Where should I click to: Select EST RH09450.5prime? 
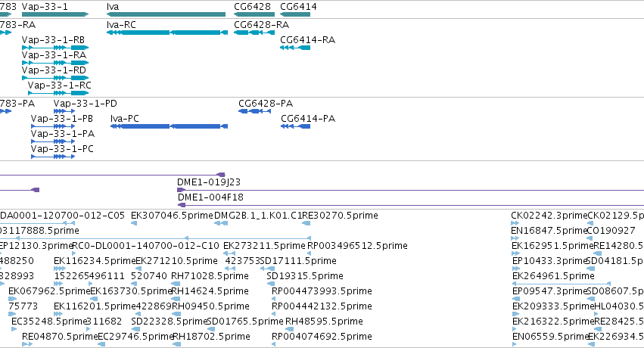210,306
